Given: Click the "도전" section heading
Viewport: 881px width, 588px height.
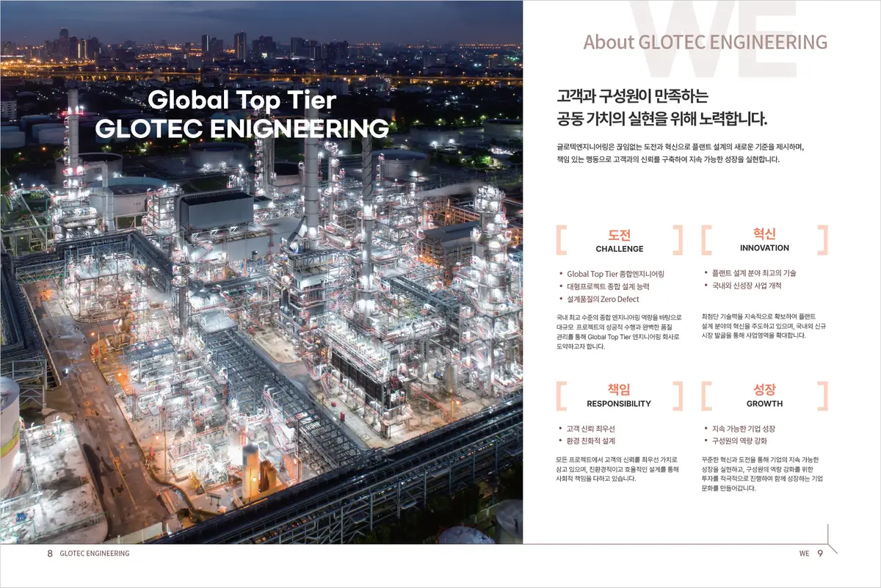Looking at the screenshot, I should point(620,235).
